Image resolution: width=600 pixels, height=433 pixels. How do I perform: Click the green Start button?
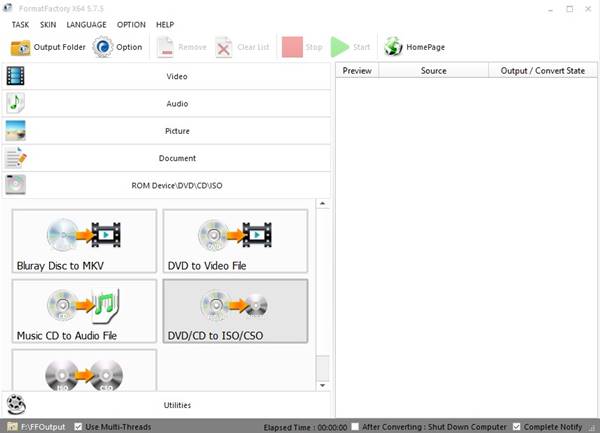coord(350,47)
